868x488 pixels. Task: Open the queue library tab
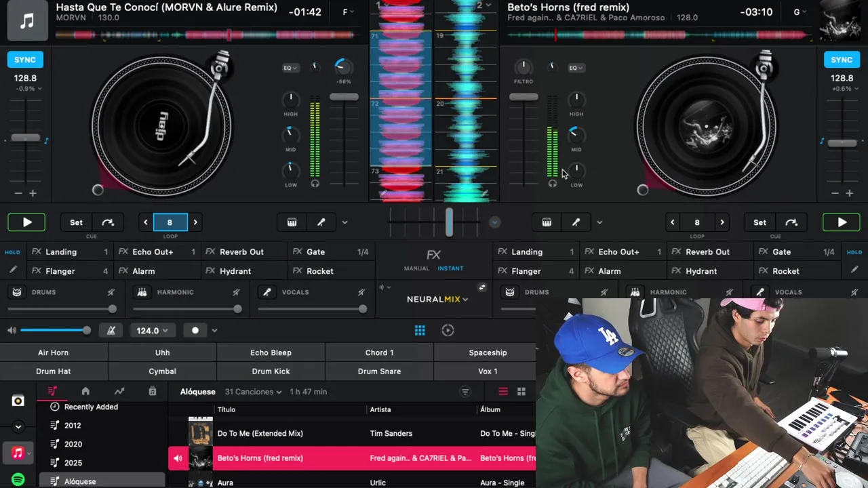153,392
